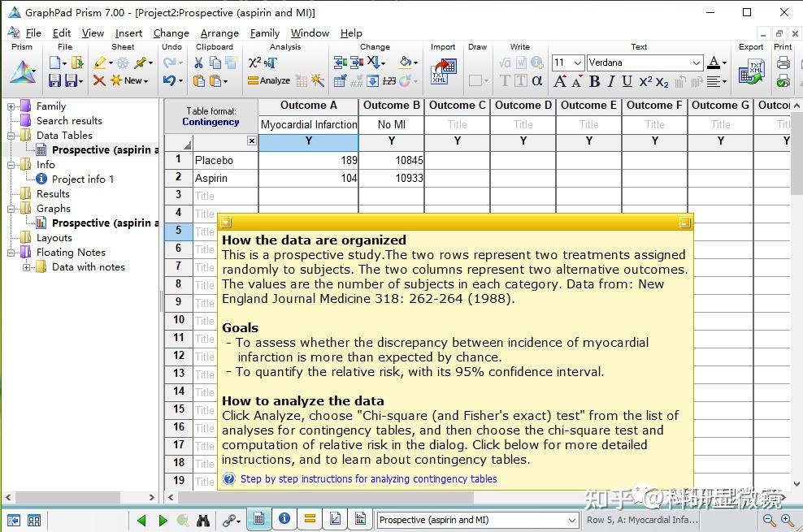
Task: Click the Aspirin row title
Action: (225, 178)
